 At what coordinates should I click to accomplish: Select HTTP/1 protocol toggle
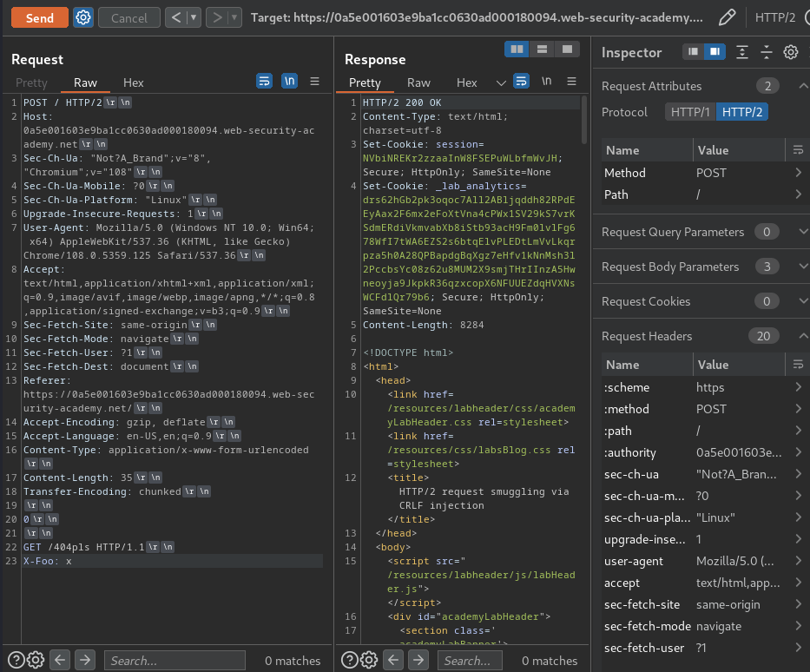point(690,112)
